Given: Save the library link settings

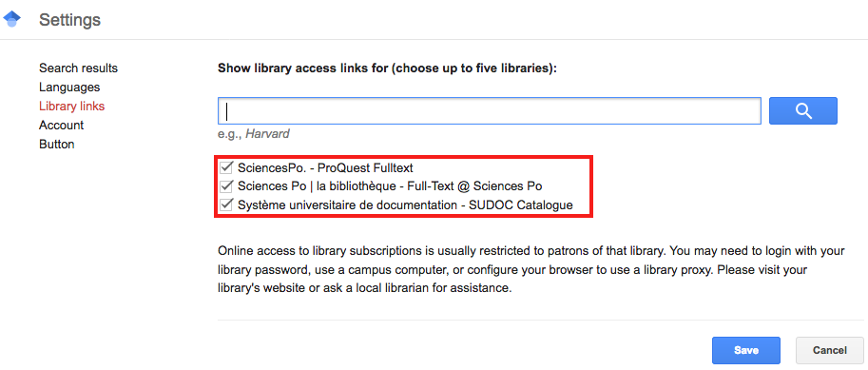Looking at the screenshot, I should pos(745,350).
